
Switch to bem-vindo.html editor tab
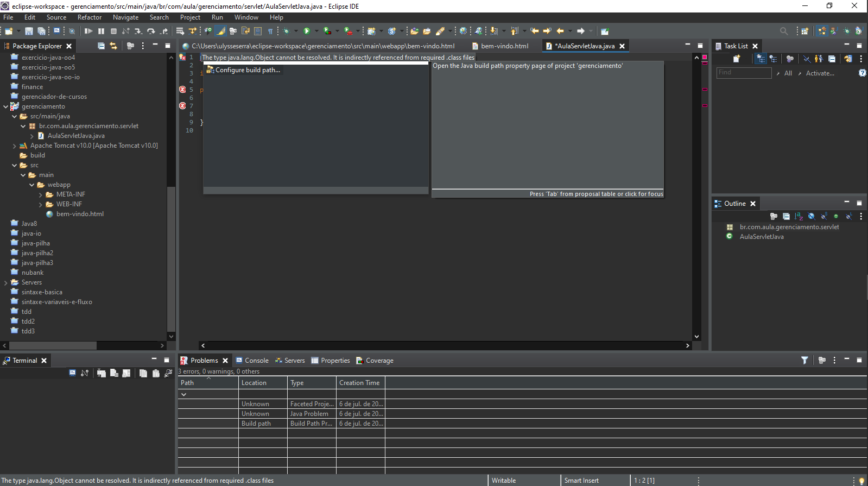(500, 46)
